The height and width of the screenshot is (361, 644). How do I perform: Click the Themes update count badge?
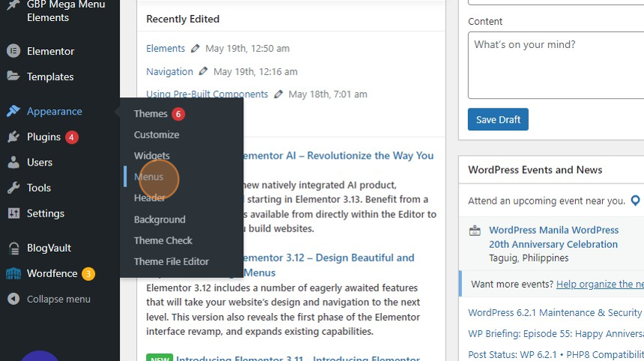[x=178, y=114]
